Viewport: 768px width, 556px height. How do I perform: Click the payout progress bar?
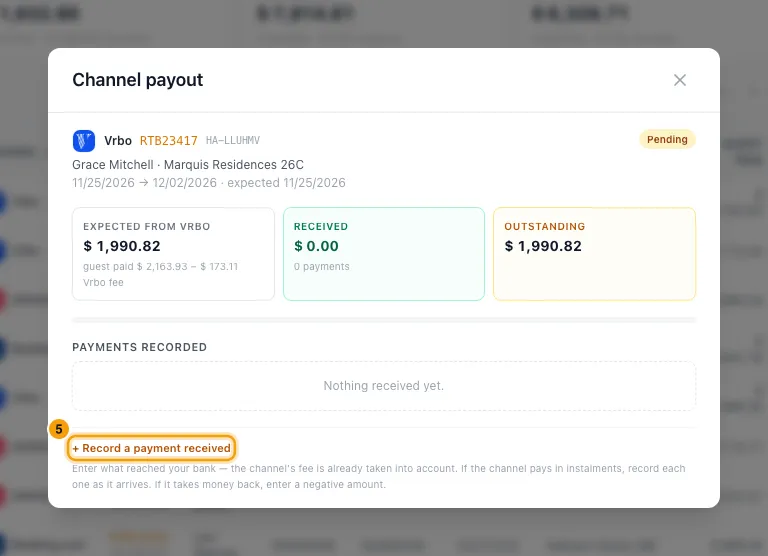click(x=384, y=320)
